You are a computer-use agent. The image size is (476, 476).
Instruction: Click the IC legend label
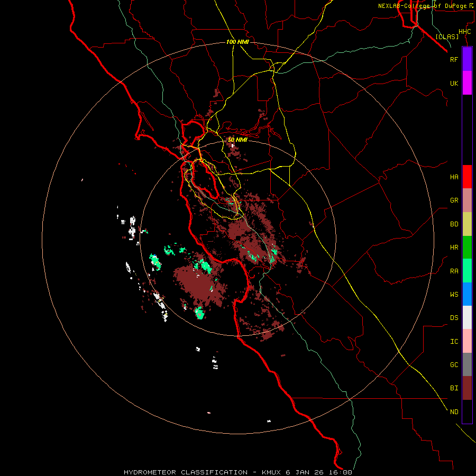(x=454, y=342)
